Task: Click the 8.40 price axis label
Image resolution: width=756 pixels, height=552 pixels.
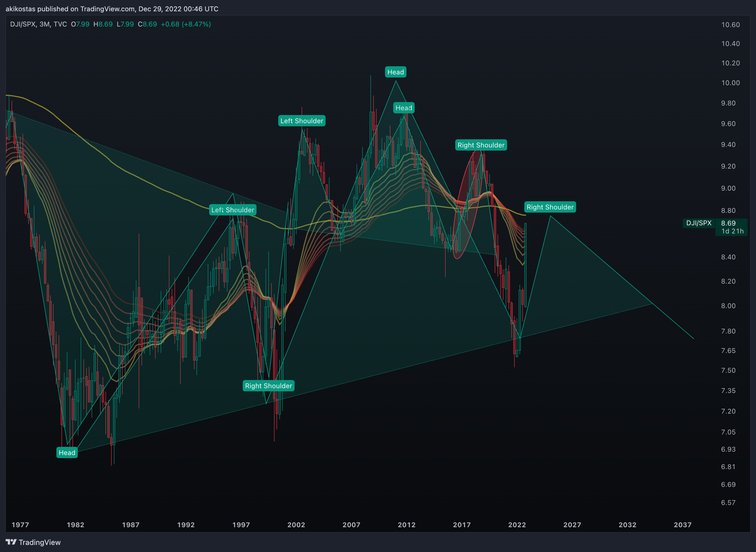Action: (728, 257)
